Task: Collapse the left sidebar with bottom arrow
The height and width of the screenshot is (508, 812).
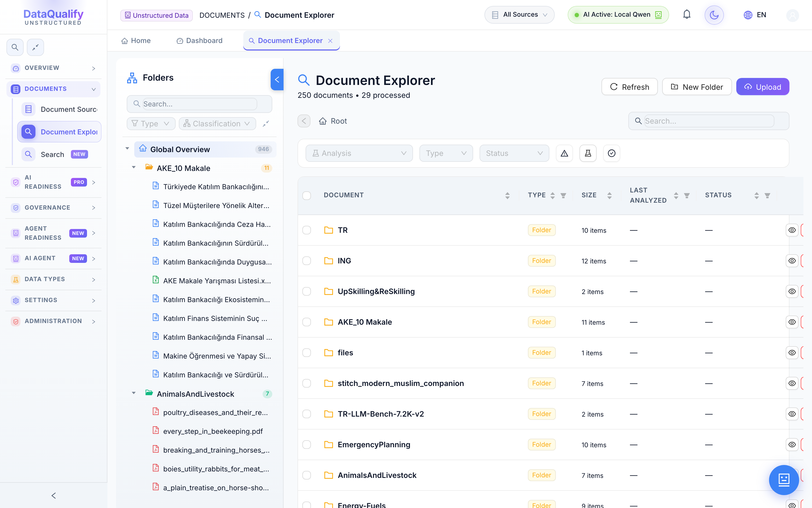Action: pyautogui.click(x=54, y=496)
